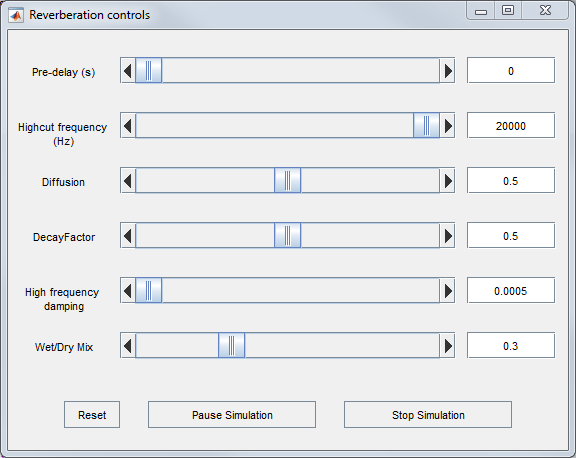The height and width of the screenshot is (458, 576).
Task: Pause the simulation
Action: 232,415
